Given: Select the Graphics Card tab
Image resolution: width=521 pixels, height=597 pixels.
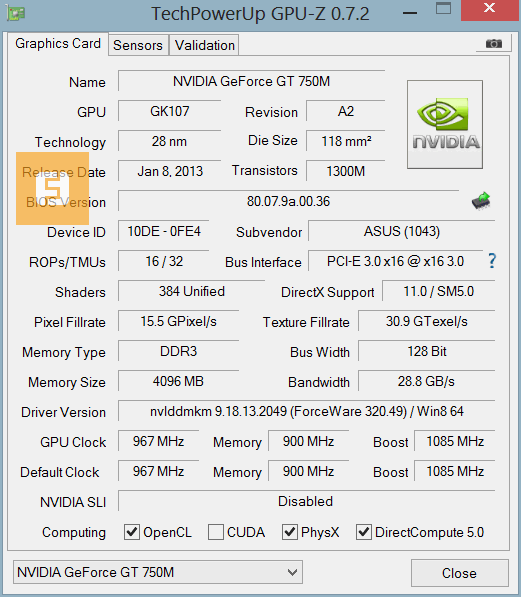Looking at the screenshot, I should point(58,43).
